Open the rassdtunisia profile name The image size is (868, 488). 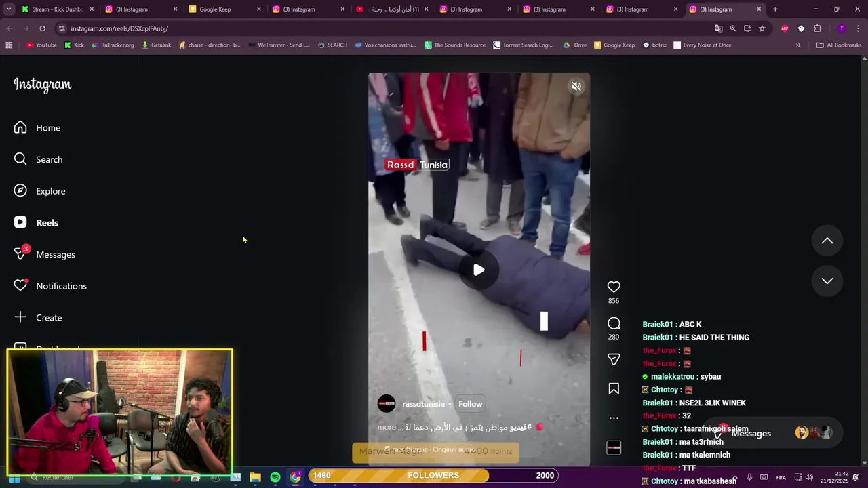423,404
